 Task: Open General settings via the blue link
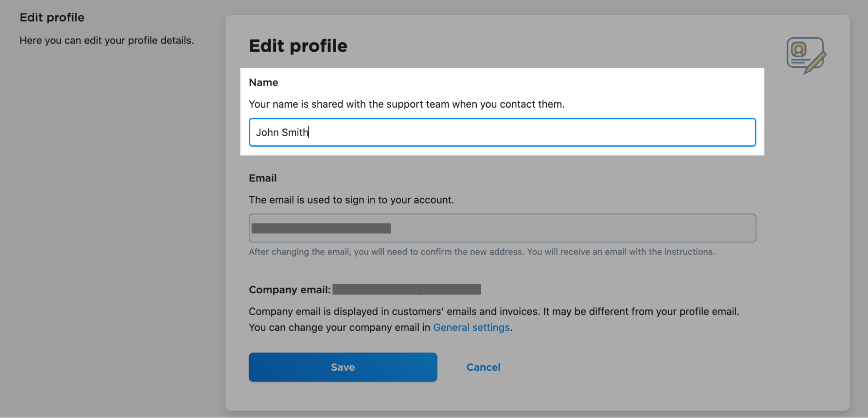coord(472,327)
